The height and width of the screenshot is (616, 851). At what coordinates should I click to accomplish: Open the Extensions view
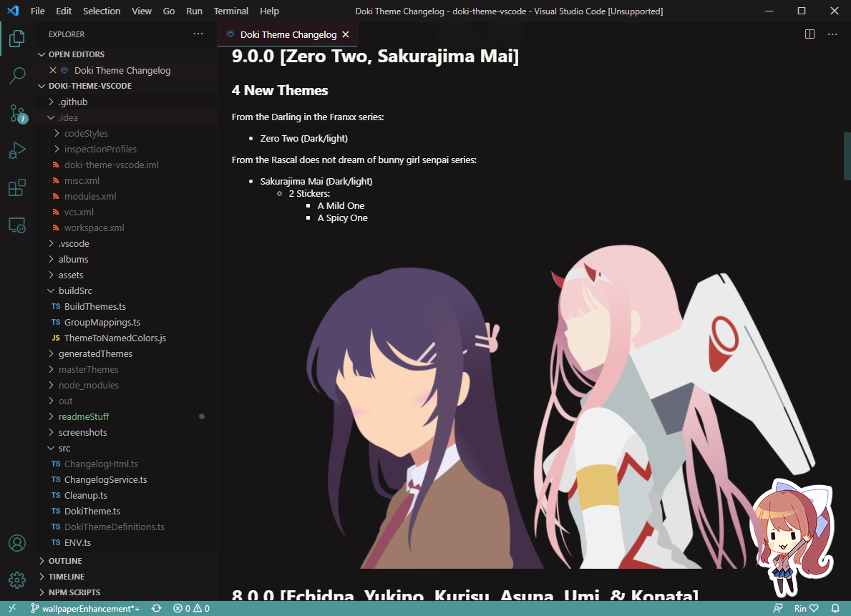pyautogui.click(x=17, y=187)
